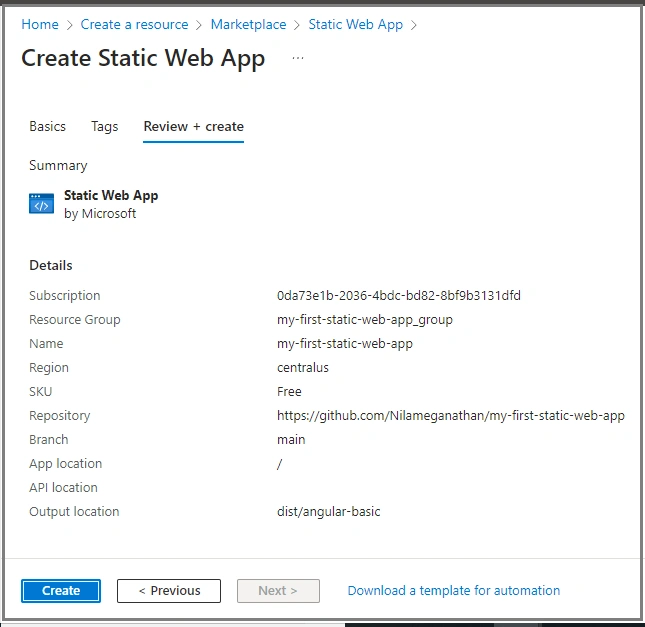Click the Details section heading
645x627 pixels.
[x=51, y=265]
